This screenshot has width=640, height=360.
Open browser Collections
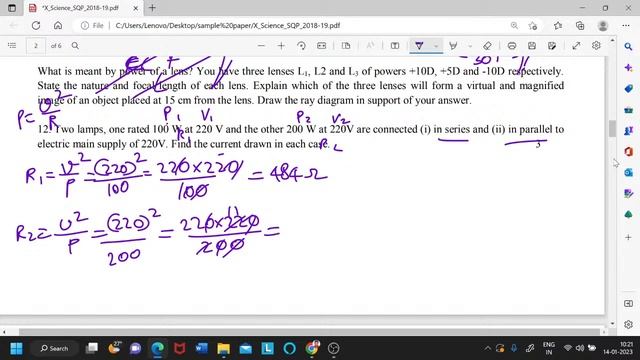click(x=580, y=25)
